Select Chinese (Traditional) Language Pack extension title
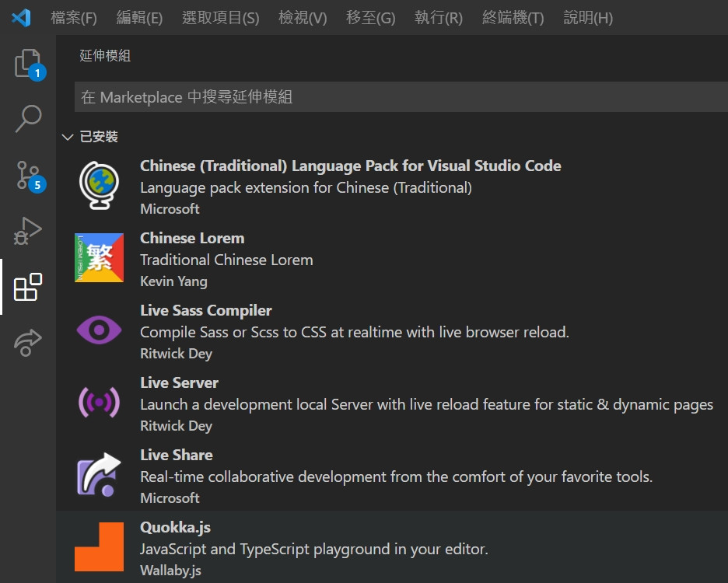 coord(351,166)
